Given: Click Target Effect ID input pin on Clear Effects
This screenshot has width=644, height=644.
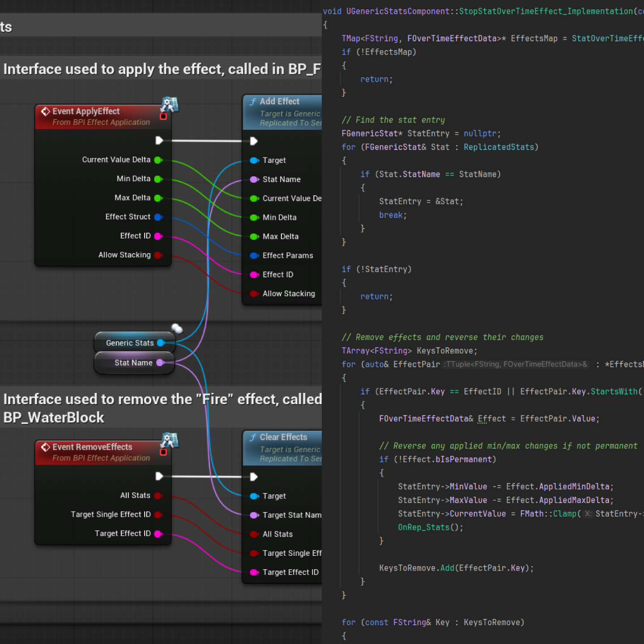Looking at the screenshot, I should (x=254, y=572).
